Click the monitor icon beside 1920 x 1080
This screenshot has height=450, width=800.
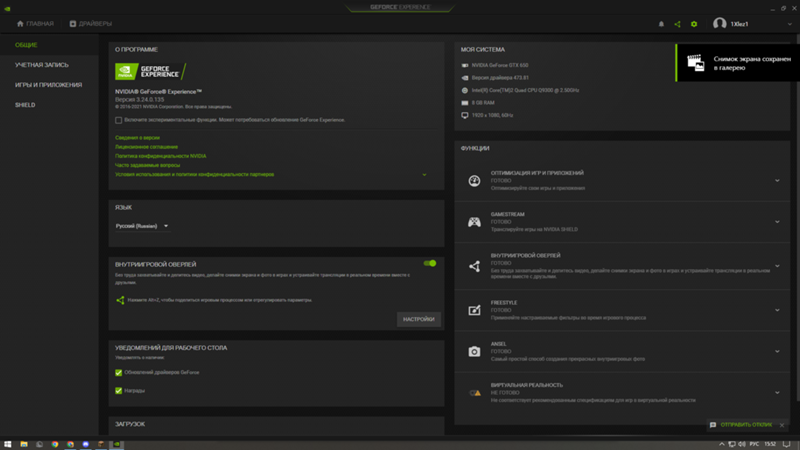pyautogui.click(x=465, y=115)
